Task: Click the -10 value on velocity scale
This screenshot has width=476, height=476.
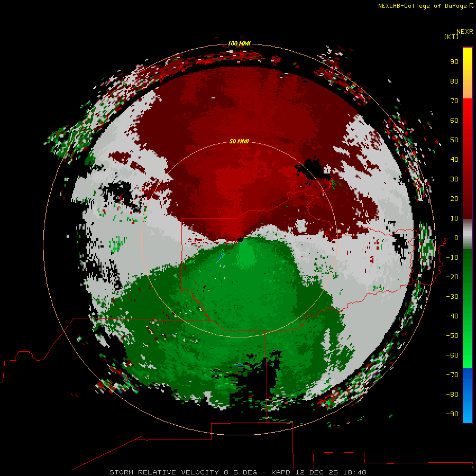Action: (x=452, y=258)
